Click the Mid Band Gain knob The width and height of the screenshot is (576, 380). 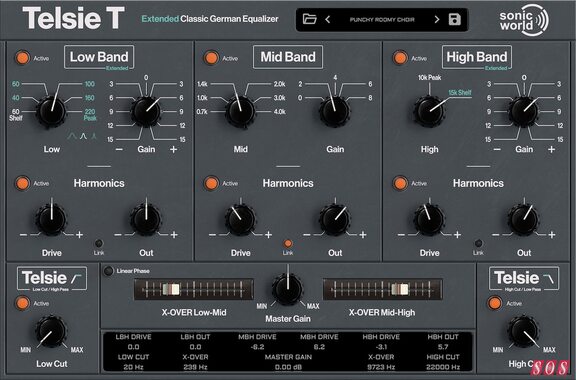pos(335,111)
